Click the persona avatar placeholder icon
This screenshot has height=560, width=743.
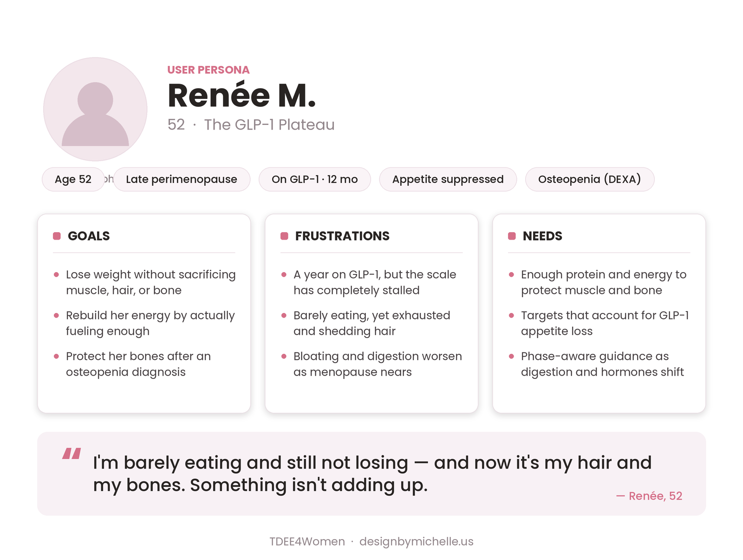(x=95, y=109)
